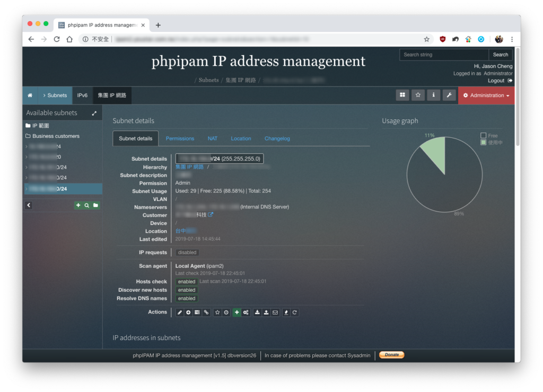Open the 集團 IP 網路 link in the Hierarchy row
Screen dimensions: 543x392
(189, 167)
